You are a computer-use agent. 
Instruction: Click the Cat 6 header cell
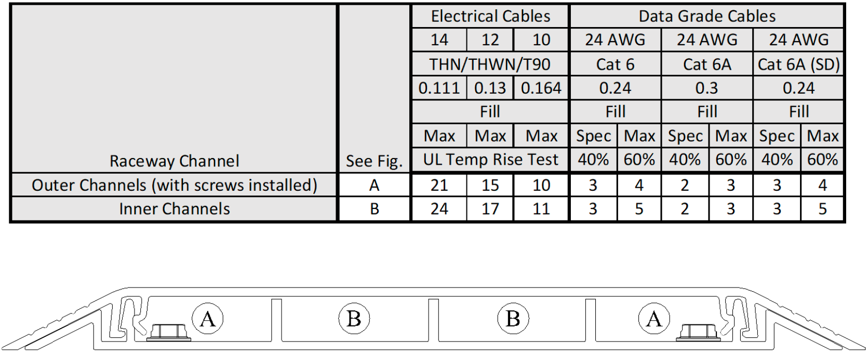pos(616,64)
